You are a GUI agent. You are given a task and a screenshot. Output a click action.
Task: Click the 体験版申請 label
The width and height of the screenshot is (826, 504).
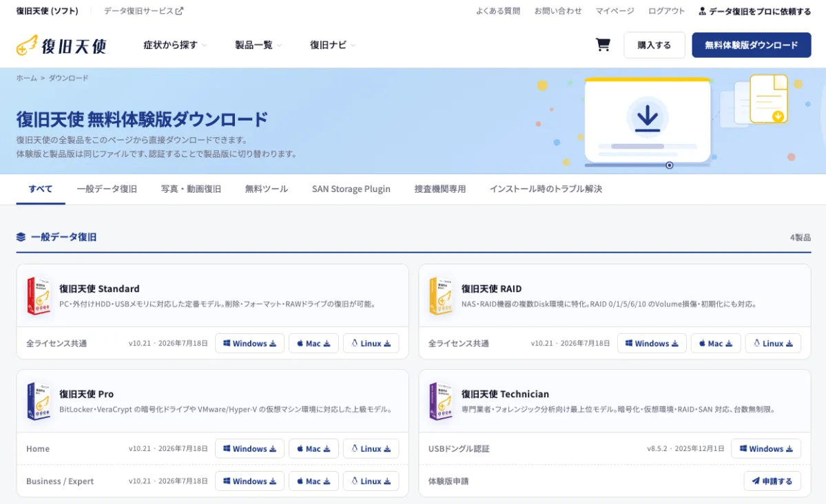(448, 481)
